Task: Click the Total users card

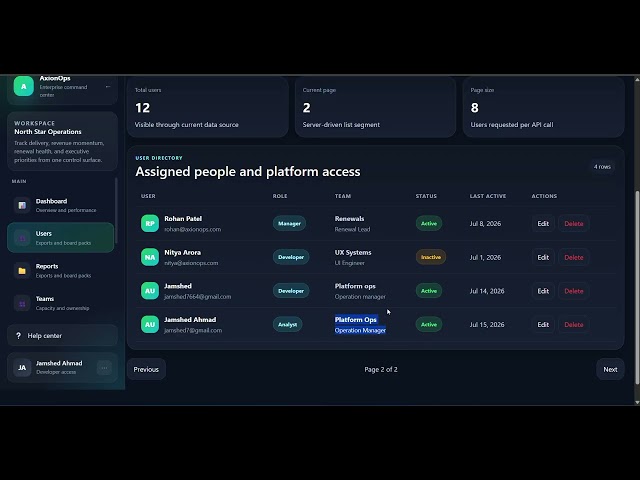Action: (208, 107)
